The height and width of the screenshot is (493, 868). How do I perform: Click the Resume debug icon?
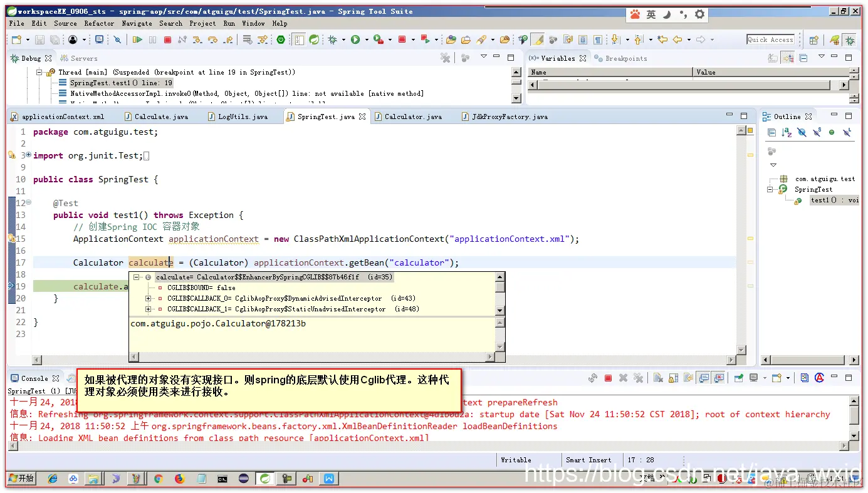138,39
